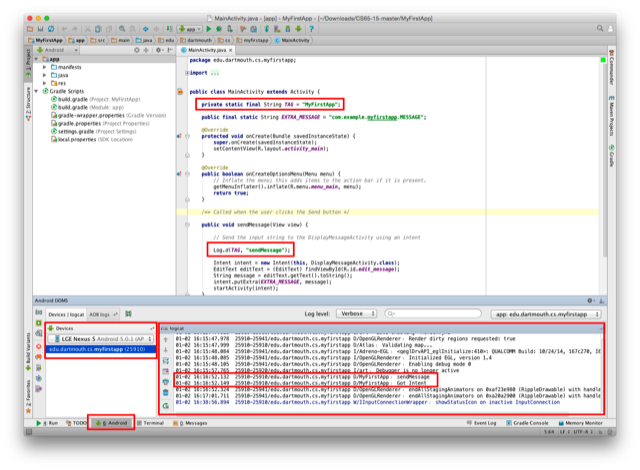
Task: Click the Make Project icon
Action: point(169,29)
